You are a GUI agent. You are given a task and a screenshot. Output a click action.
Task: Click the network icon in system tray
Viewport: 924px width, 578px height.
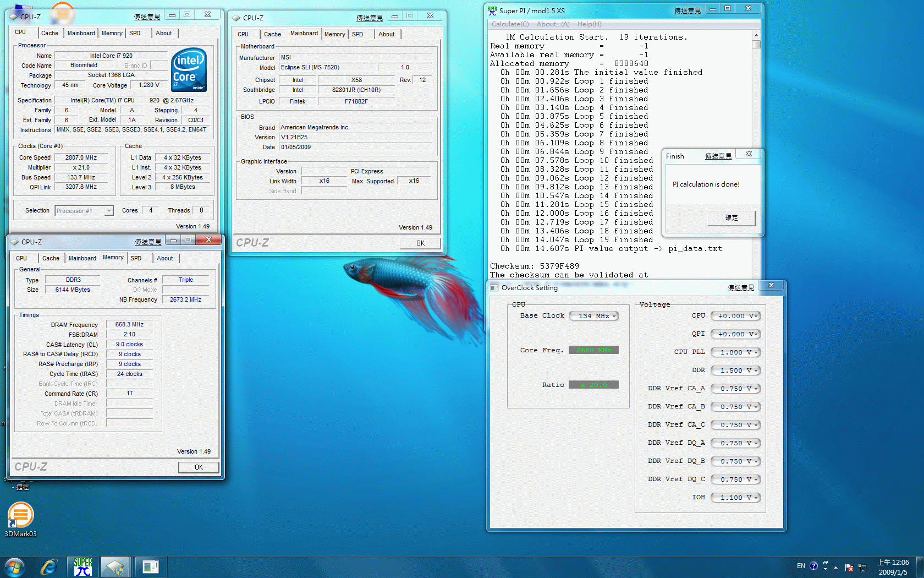862,567
